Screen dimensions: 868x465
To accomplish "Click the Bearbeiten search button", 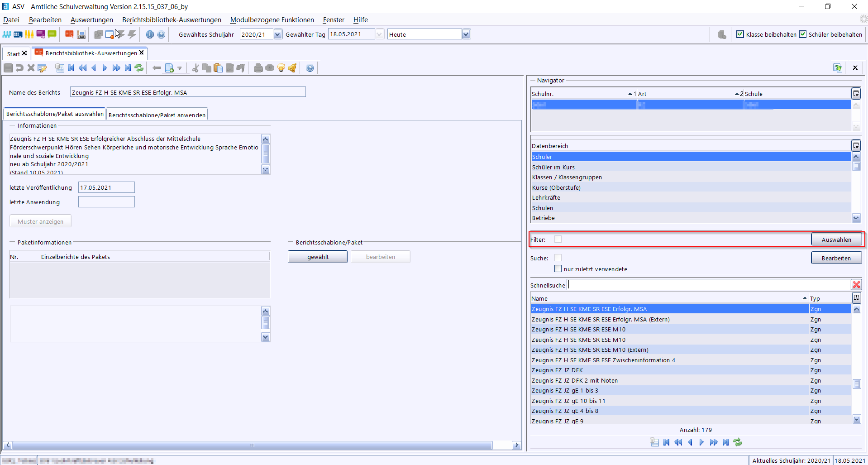I will point(836,258).
